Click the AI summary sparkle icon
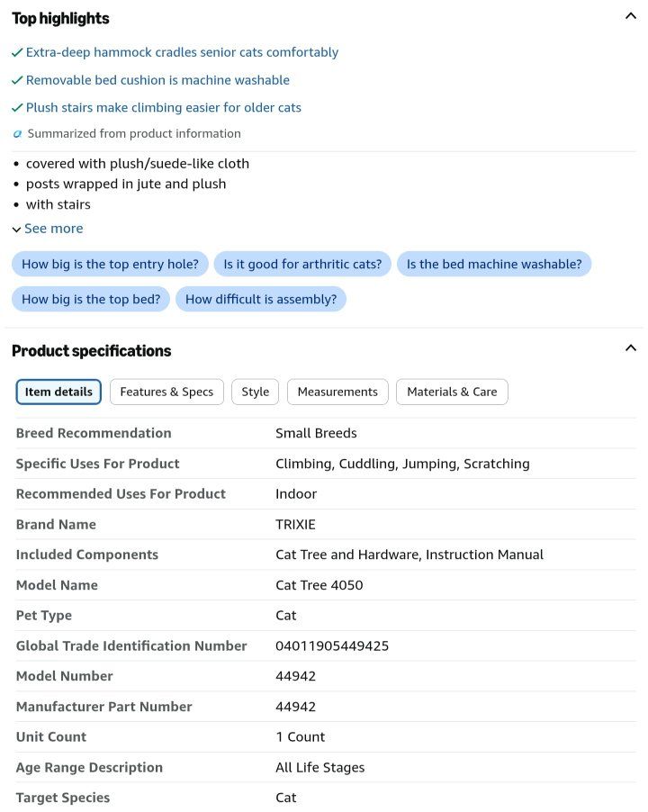The image size is (648, 812). [17, 133]
